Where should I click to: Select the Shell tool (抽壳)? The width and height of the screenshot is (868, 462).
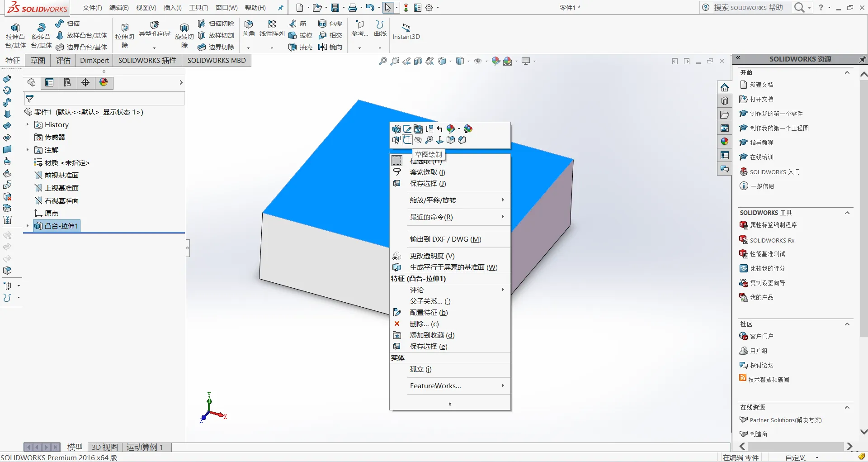click(x=301, y=47)
